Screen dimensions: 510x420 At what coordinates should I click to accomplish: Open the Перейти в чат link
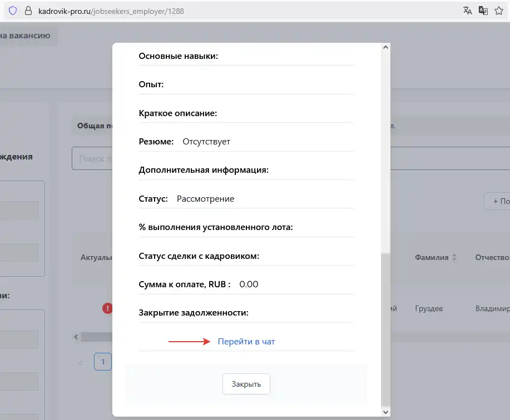click(246, 342)
